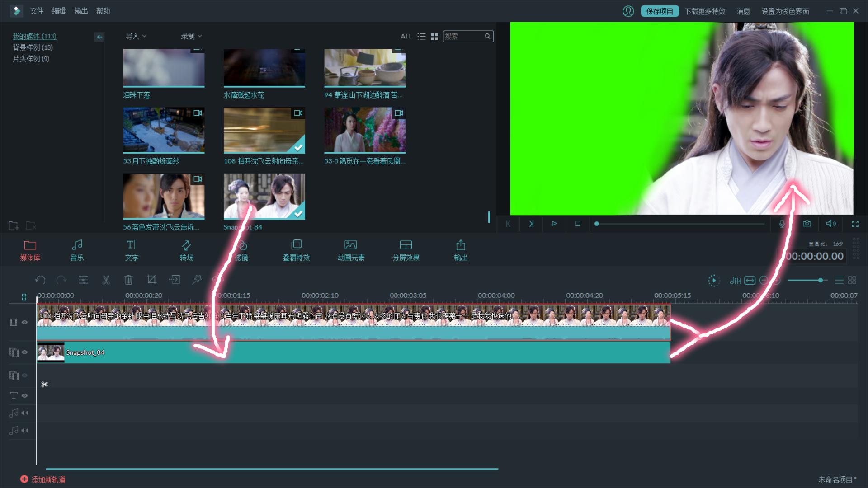The image size is (868, 488).
Task: Hide the Snapshot_84 overlay track
Action: pos(25,352)
